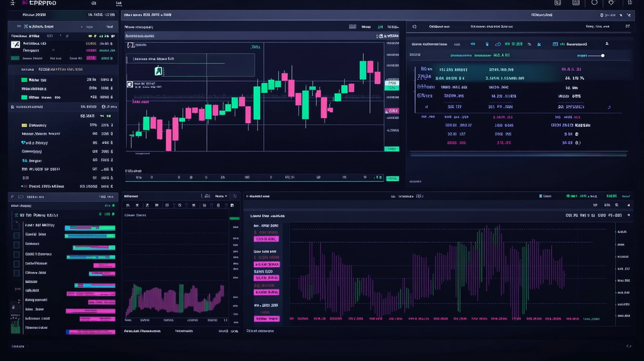Select the green flag marker on the candlestick chart

[158, 71]
